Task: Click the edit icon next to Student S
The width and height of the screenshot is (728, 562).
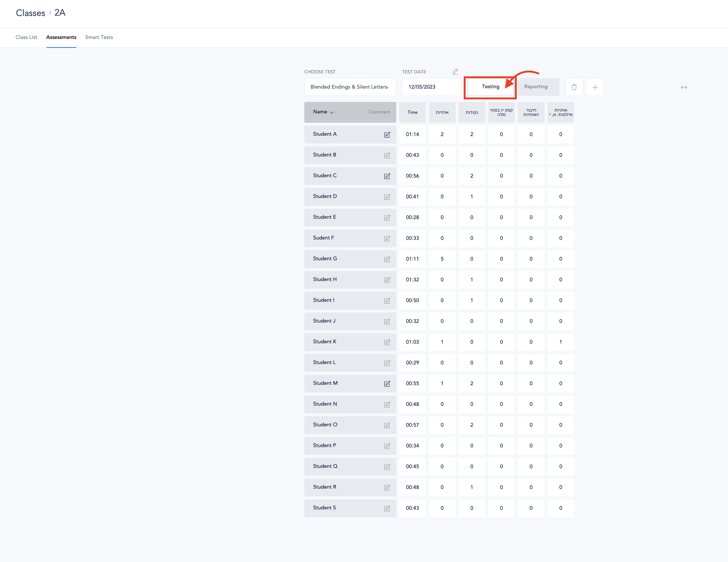Action: [387, 508]
